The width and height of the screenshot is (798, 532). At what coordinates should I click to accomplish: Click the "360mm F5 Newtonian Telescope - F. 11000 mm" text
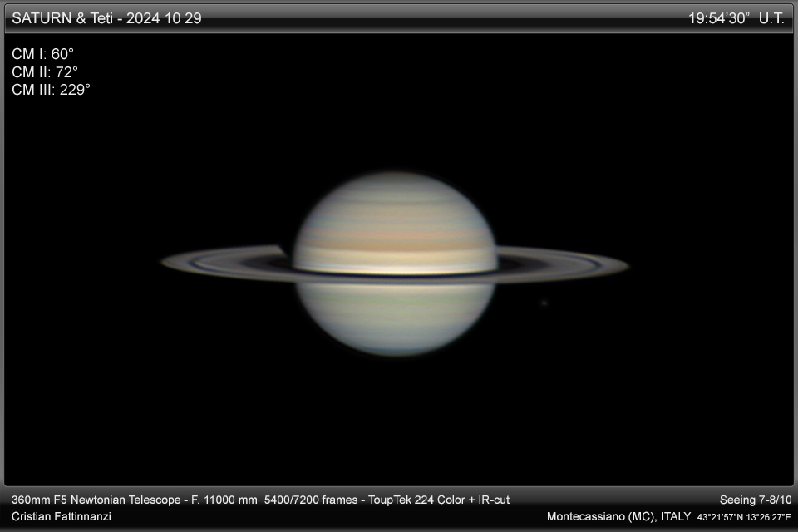[x=135, y=500]
